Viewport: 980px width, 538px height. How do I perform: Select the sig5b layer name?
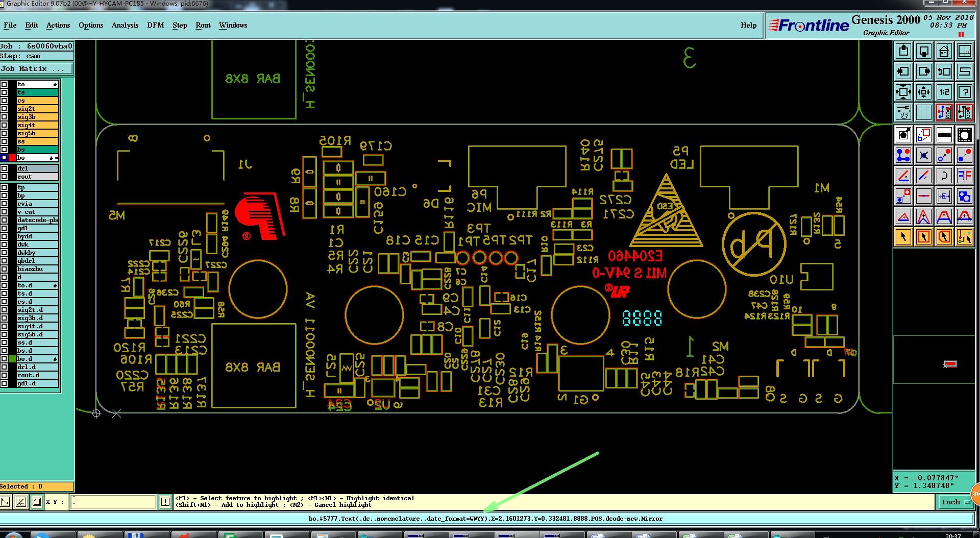tap(38, 133)
